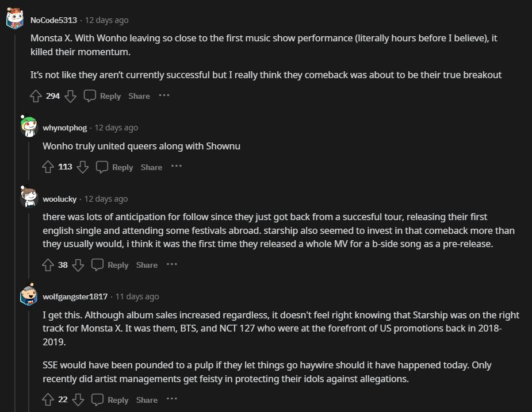
Task: Share woolucky's comment
Action: tap(147, 265)
